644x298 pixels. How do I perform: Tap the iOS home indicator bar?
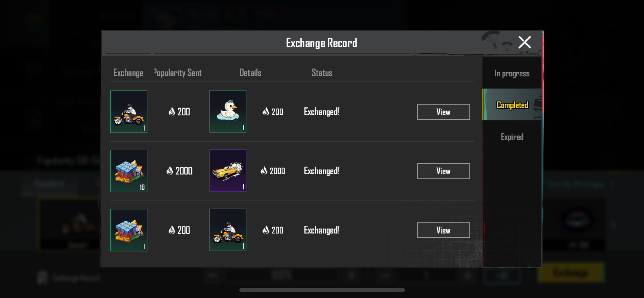pyautogui.click(x=322, y=290)
